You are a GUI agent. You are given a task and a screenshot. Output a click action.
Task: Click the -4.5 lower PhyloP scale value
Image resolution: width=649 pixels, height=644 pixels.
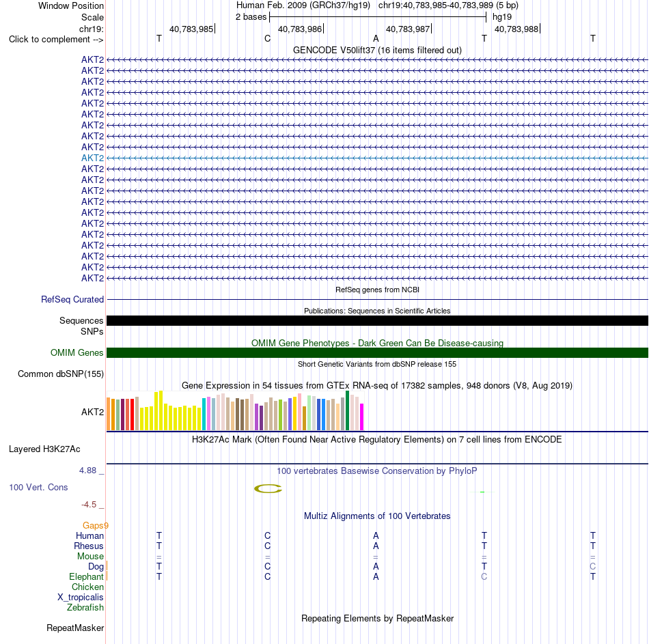pos(89,505)
